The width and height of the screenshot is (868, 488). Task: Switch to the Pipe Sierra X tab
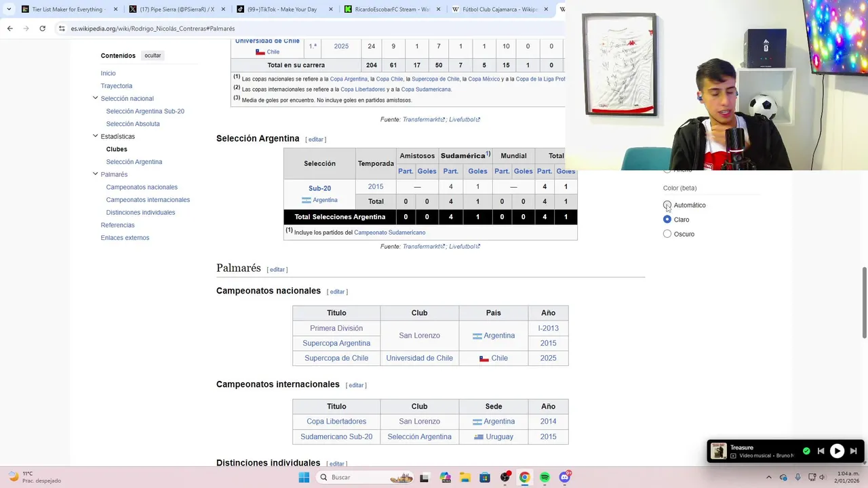[x=176, y=9]
